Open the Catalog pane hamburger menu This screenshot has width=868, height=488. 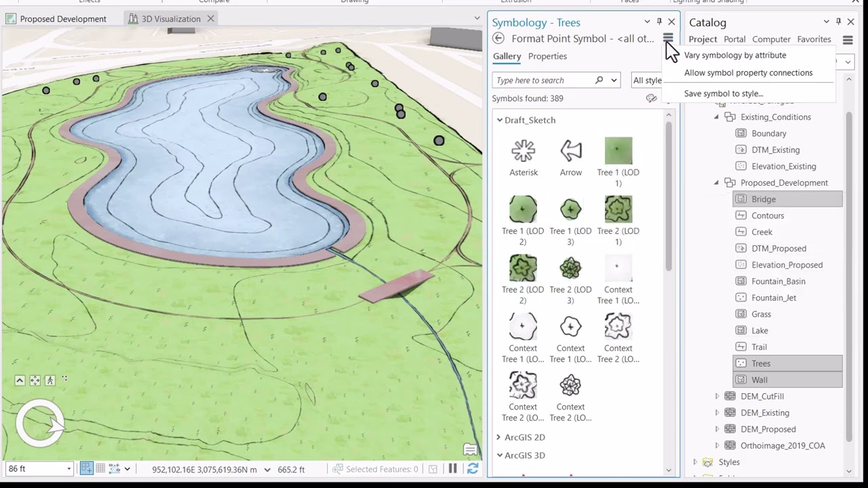[848, 40]
